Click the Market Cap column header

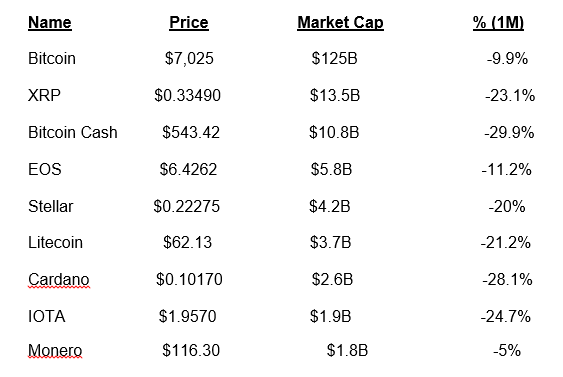[340, 23]
